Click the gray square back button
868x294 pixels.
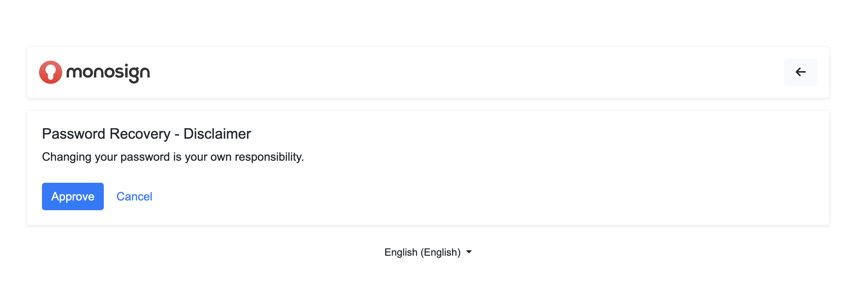click(x=800, y=72)
